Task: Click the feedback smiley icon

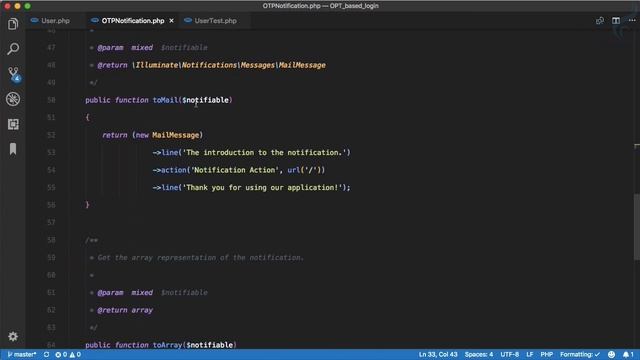Action: (x=611, y=354)
